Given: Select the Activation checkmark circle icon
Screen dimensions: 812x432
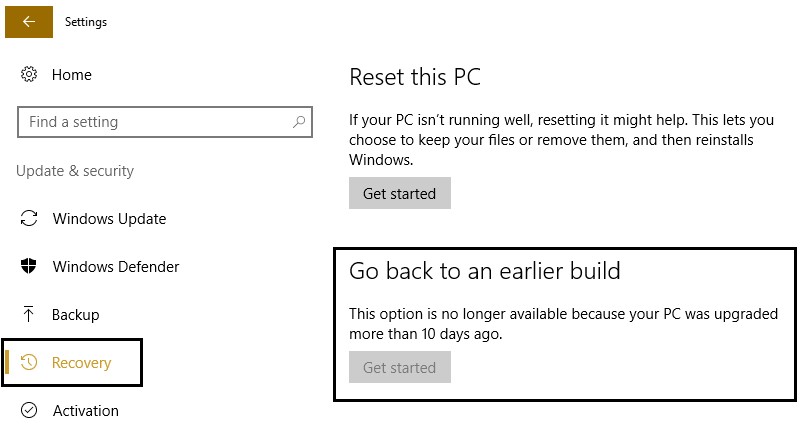Looking at the screenshot, I should (29, 411).
